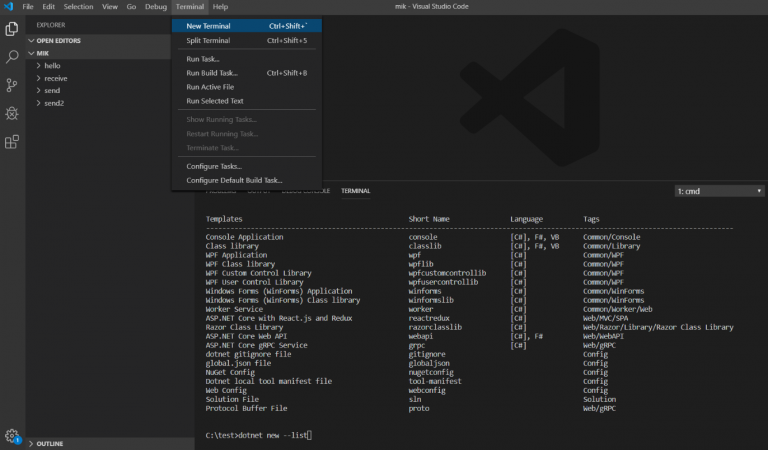Open the Search view icon
Viewport: 768px width, 450px height.
tap(12, 57)
